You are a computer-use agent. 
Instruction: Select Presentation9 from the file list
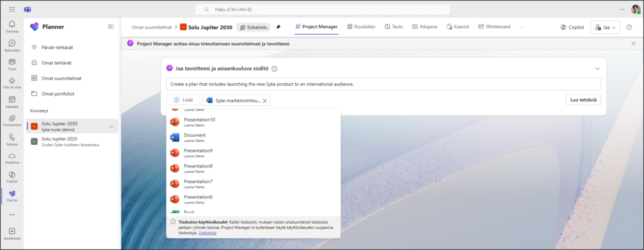tap(253, 153)
